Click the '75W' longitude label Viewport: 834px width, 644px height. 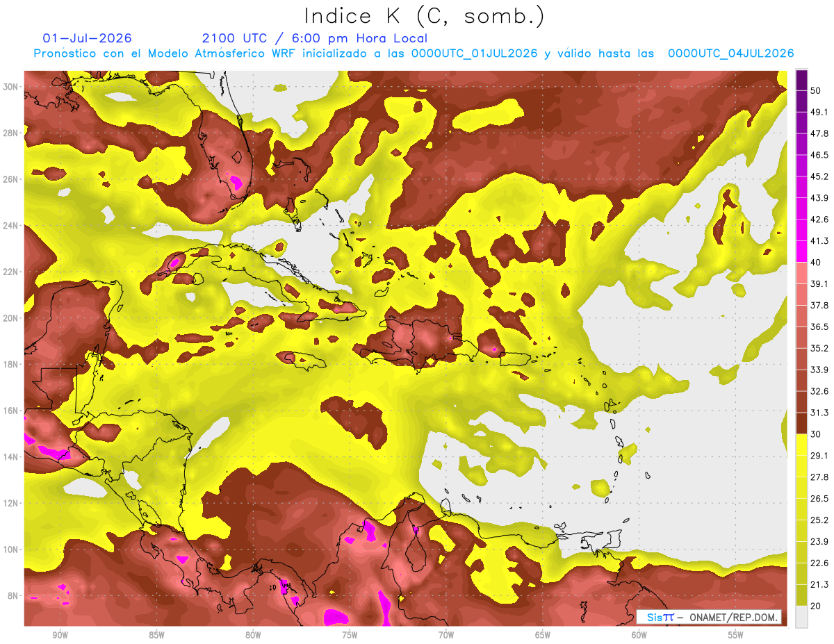point(350,635)
